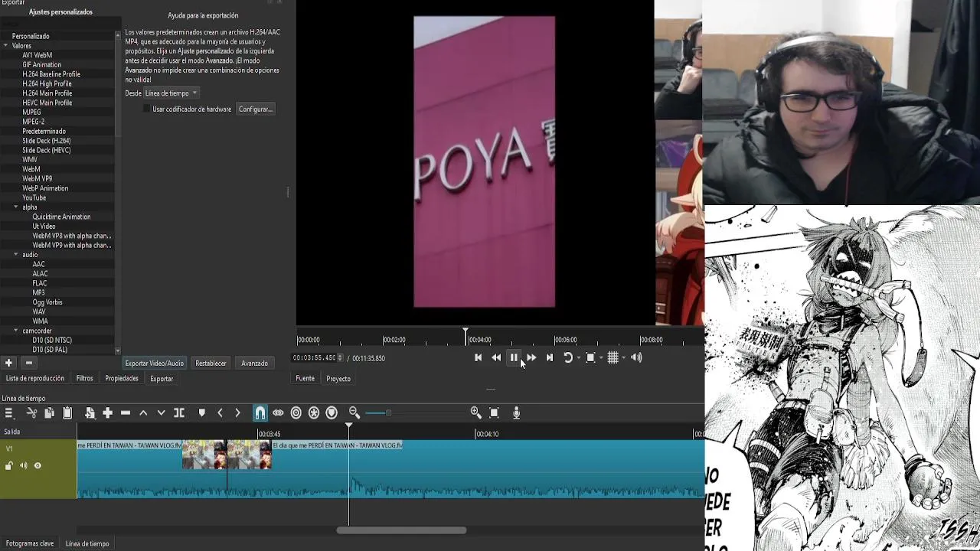Image resolution: width=980 pixels, height=551 pixels.
Task: Toggle player looping icon
Action: point(568,357)
